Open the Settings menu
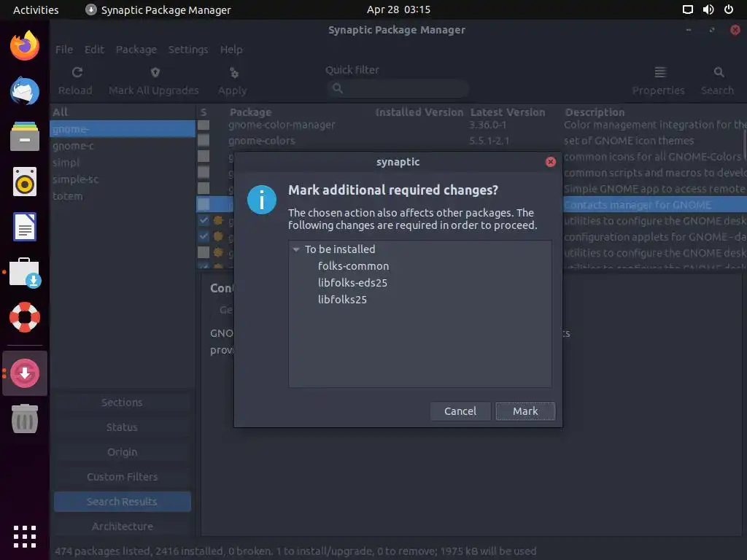This screenshot has height=560, width=747. 187,50
